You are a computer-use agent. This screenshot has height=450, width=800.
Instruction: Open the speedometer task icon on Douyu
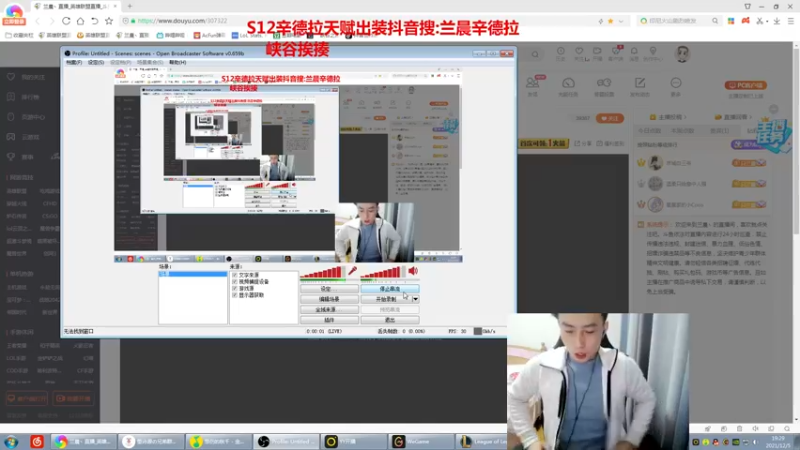coord(568,83)
